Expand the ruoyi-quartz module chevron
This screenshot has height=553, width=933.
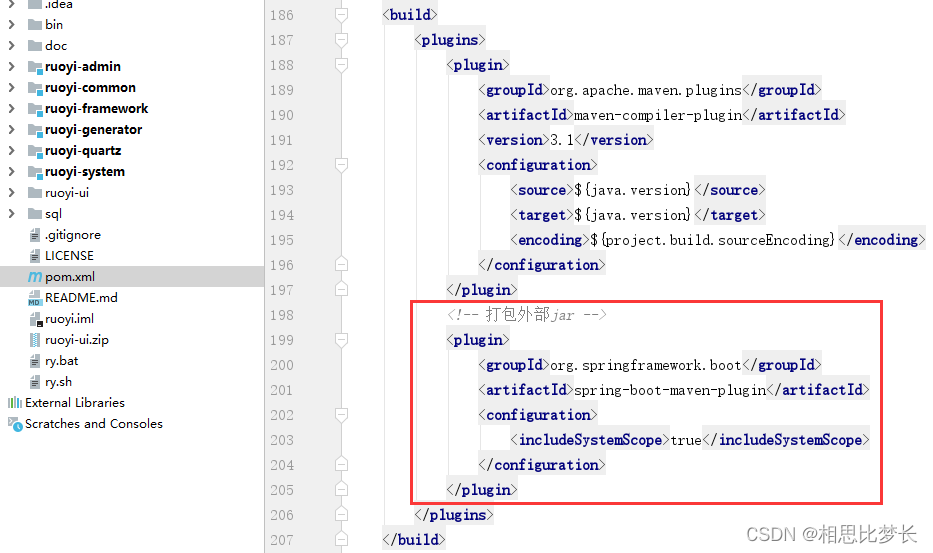click(11, 151)
